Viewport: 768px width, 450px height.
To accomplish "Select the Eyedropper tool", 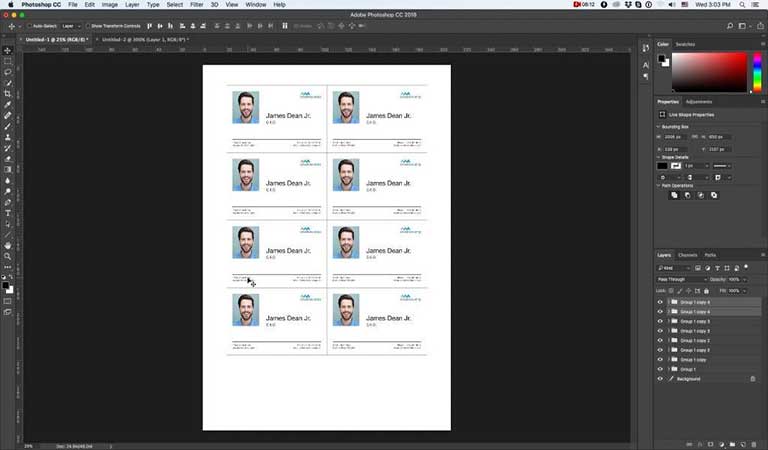I will point(8,104).
